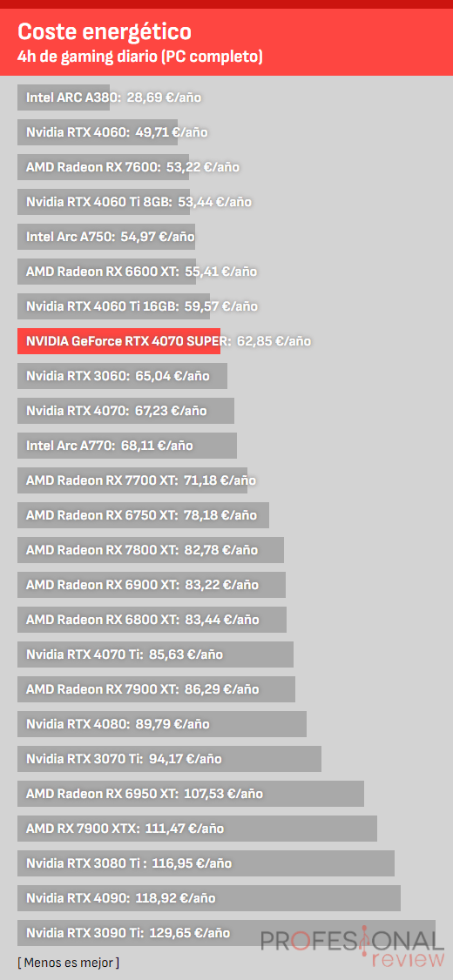
Task: Click the Intel Arc A750 bar
Action: click(106, 237)
